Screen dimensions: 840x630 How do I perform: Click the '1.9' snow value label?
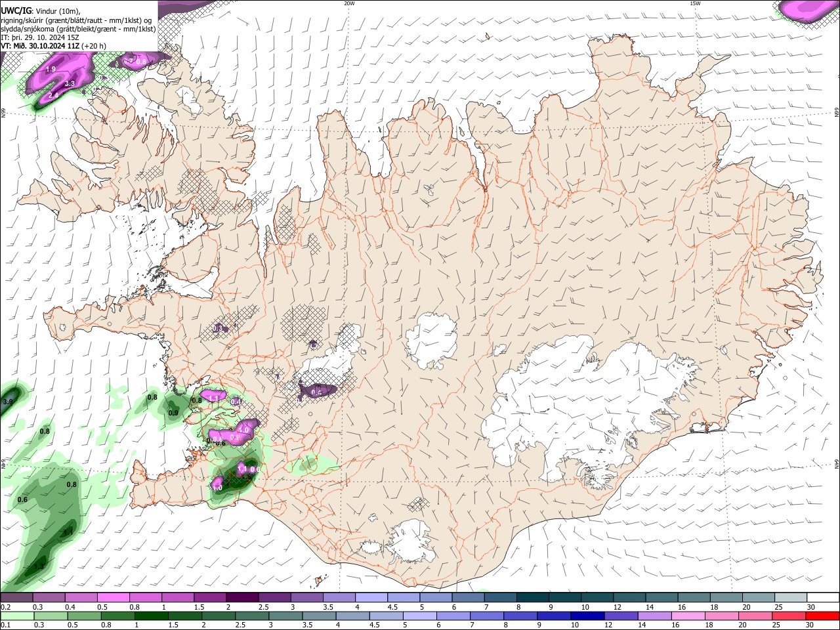(51, 69)
